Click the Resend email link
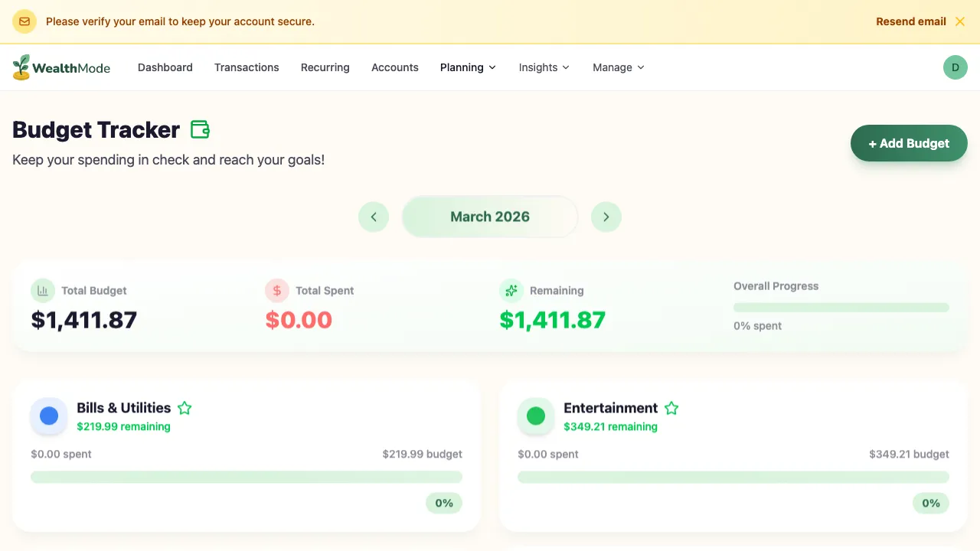 (910, 21)
